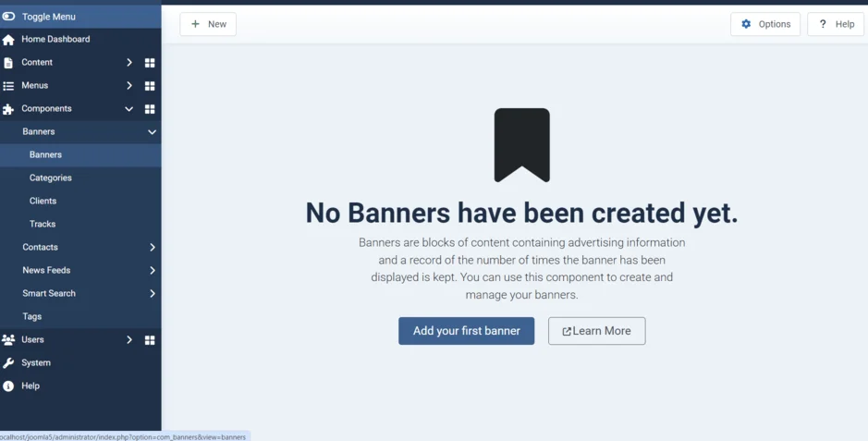Viewport: 868px width, 441px height.
Task: Open the Users dashboard grid icon
Action: (150, 339)
